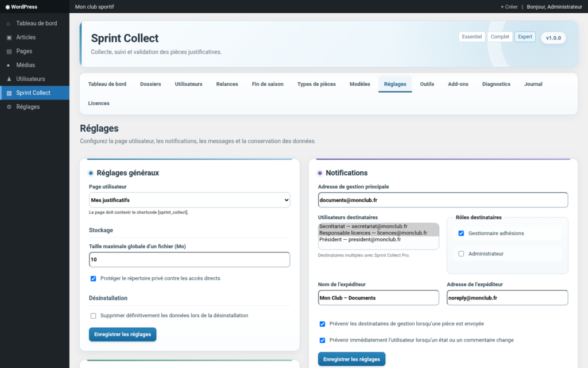Switch to Types de pièces tab
The height and width of the screenshot is (368, 588).
[x=316, y=84]
